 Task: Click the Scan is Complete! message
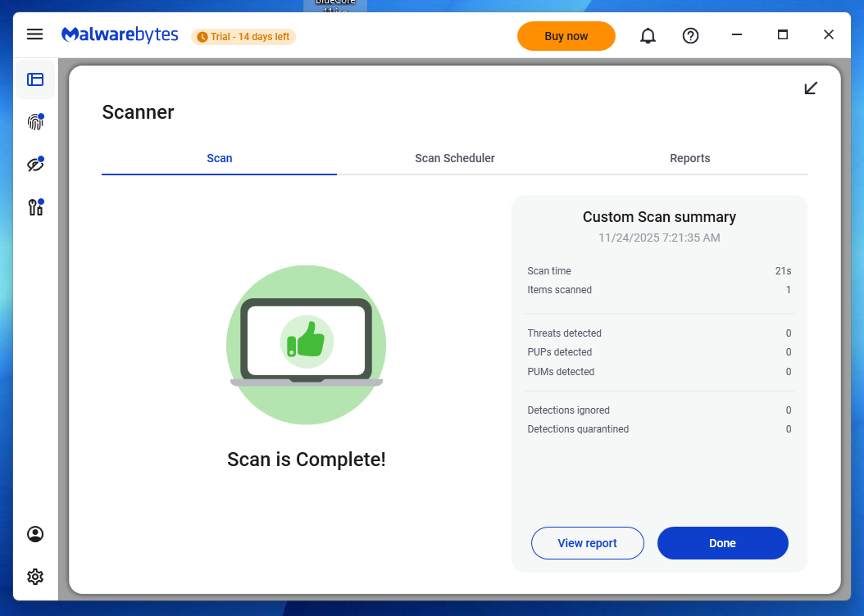coord(307,459)
